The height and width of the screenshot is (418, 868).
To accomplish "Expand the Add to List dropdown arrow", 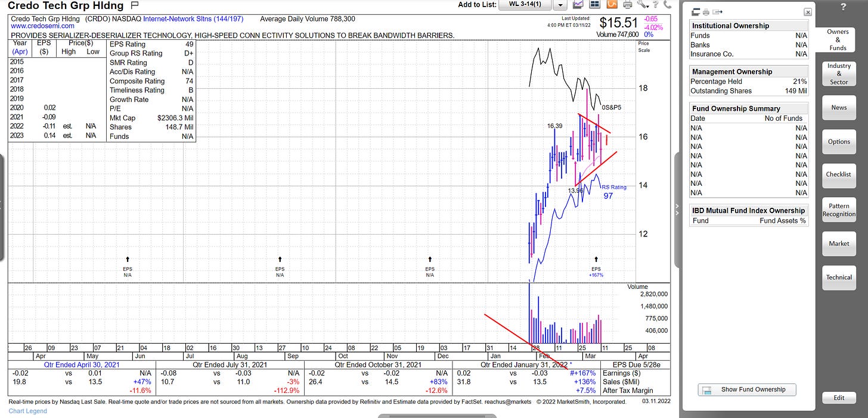I will tap(560, 5).
